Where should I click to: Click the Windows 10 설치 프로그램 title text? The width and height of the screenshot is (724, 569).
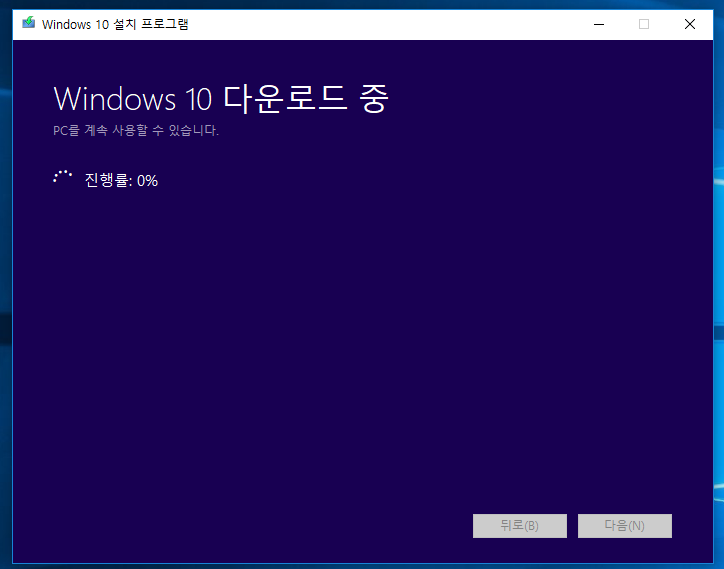click(x=115, y=24)
